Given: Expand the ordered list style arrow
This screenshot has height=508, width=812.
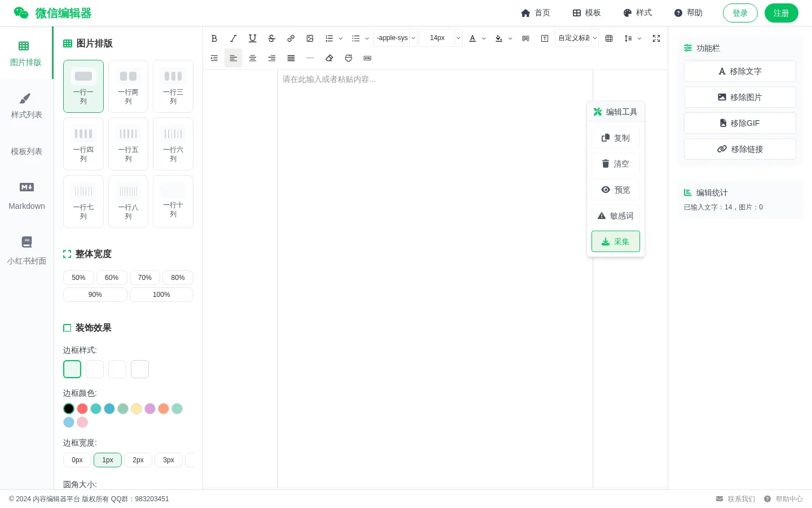Looking at the screenshot, I should click(x=341, y=39).
